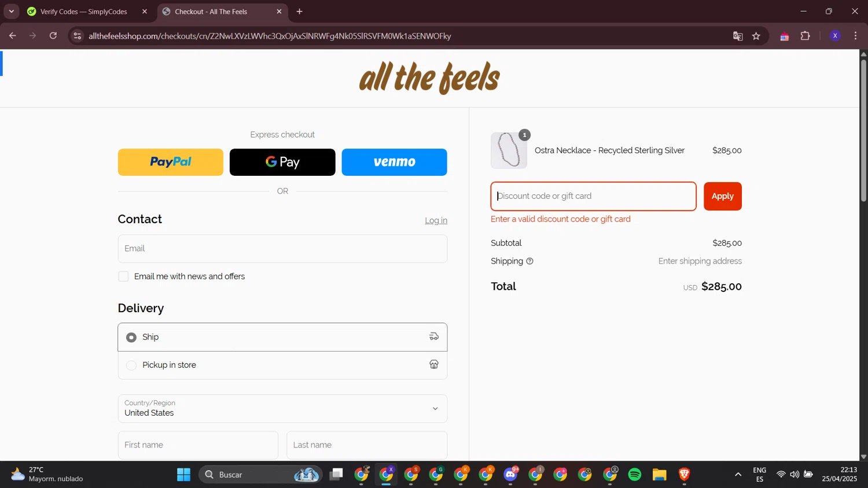Open the clock and date panel
868x488 pixels.
click(840, 475)
